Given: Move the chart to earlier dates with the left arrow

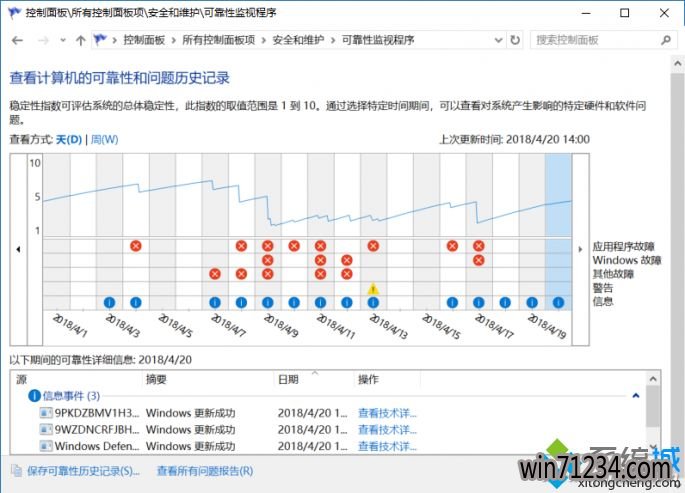Looking at the screenshot, I should 18,249.
